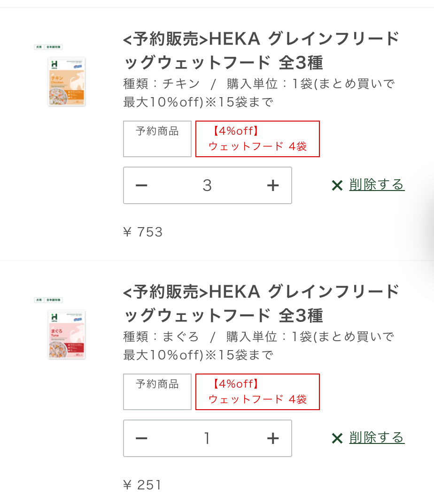Open the HEKA title of the チキン item
The height and width of the screenshot is (504, 434).
pos(261,51)
